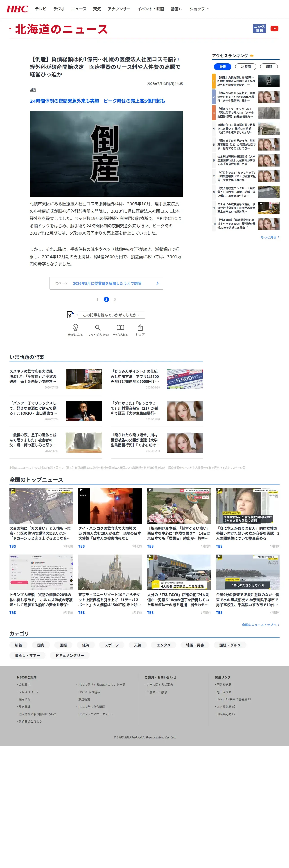Open 東京ディズニーリゾート ticket price article
Image resolution: width=289 pixels, height=868 pixels.
click(x=110, y=585)
